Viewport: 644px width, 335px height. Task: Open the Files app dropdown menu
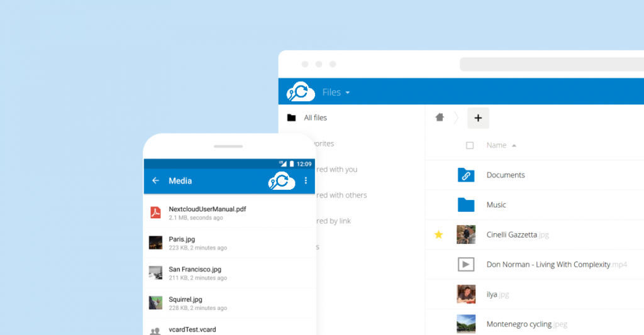click(x=336, y=92)
